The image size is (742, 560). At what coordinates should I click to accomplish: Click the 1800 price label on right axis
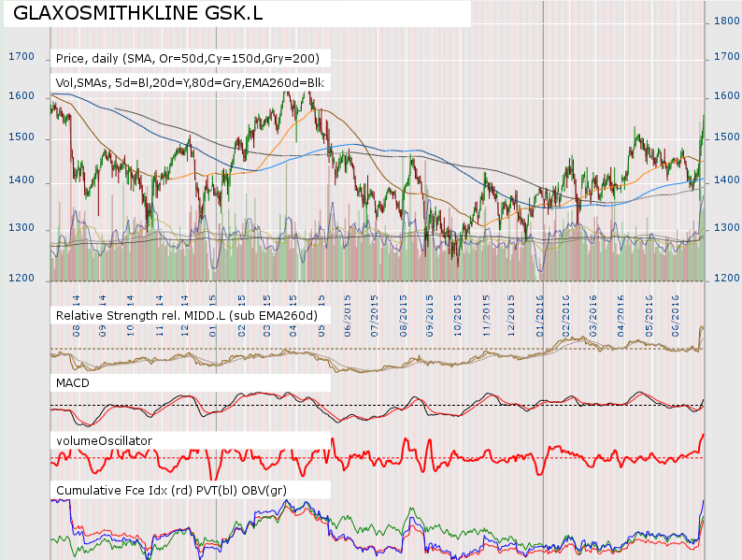pyautogui.click(x=726, y=21)
